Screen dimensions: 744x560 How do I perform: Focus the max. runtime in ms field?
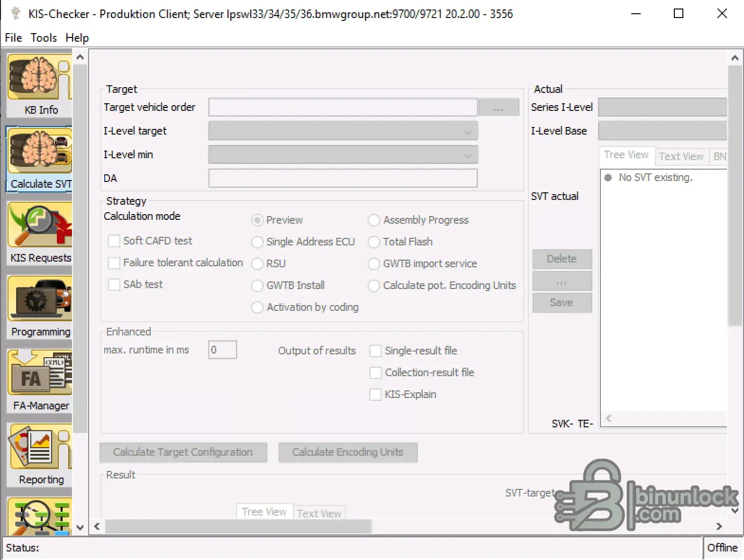pos(222,350)
